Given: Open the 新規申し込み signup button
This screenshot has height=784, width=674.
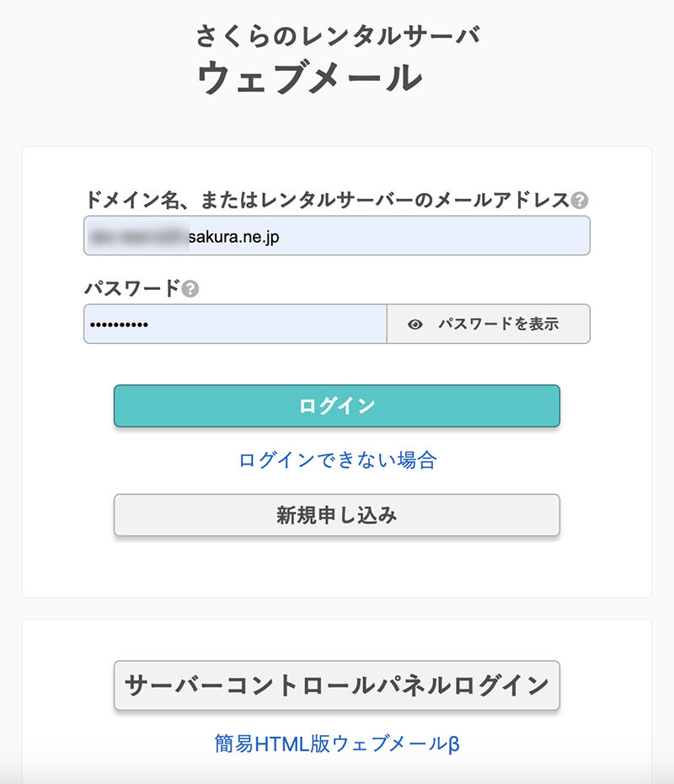Looking at the screenshot, I should (x=337, y=515).
